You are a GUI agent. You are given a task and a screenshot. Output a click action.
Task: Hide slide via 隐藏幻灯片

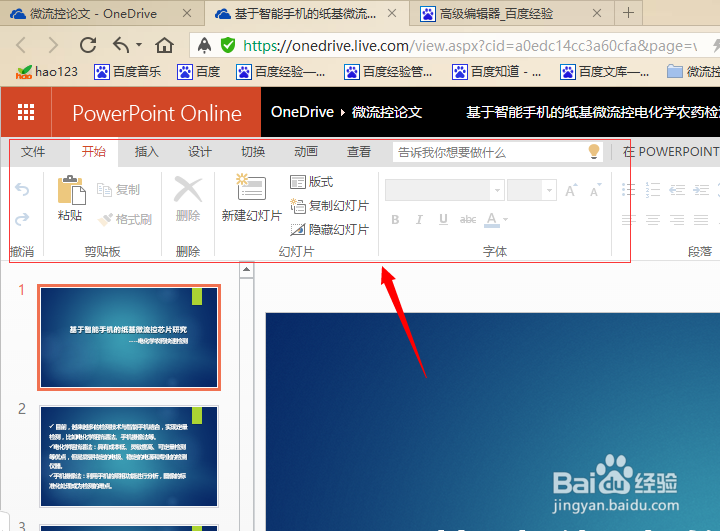pyautogui.click(x=329, y=229)
